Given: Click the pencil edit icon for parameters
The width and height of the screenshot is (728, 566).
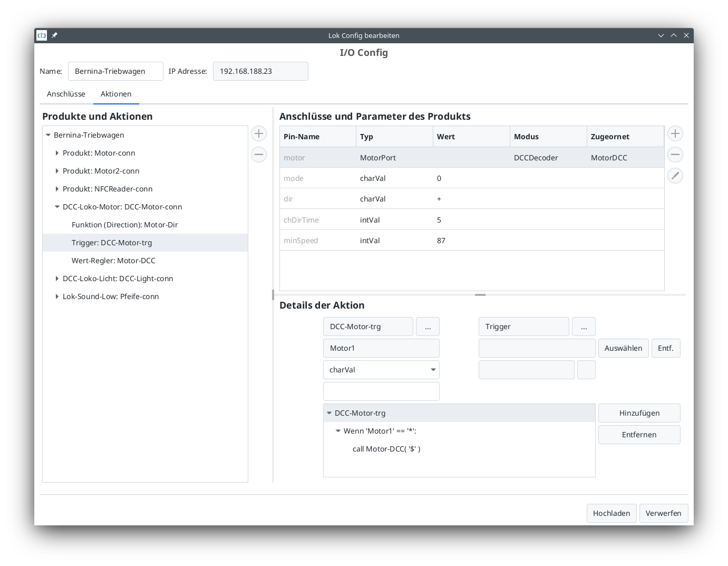Looking at the screenshot, I should (675, 176).
